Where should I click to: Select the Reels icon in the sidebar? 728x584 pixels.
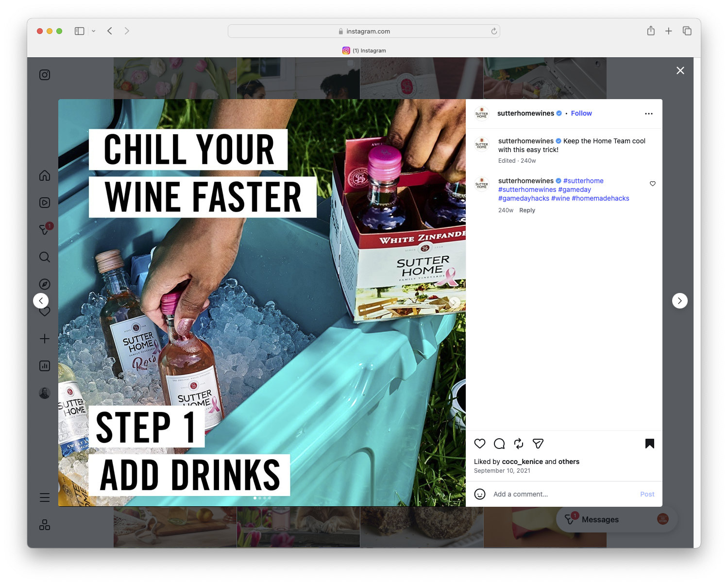pyautogui.click(x=44, y=203)
